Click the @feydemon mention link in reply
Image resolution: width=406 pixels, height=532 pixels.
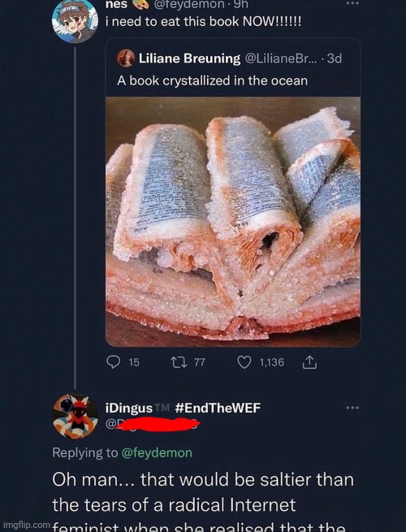(157, 452)
